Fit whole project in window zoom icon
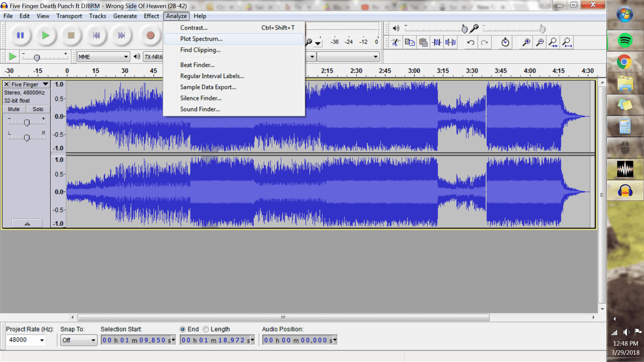Viewport: 644px width, 362px height. click(567, 42)
